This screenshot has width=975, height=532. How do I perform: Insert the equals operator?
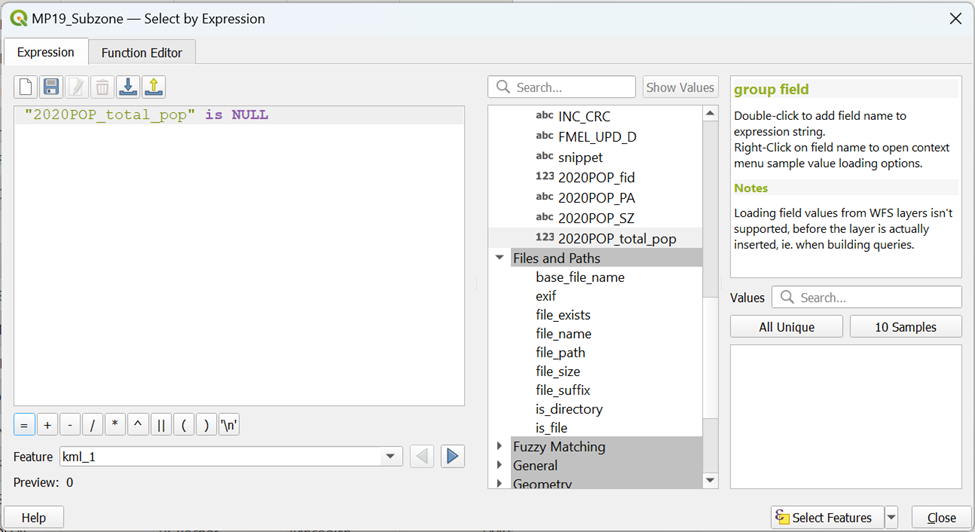coord(24,425)
